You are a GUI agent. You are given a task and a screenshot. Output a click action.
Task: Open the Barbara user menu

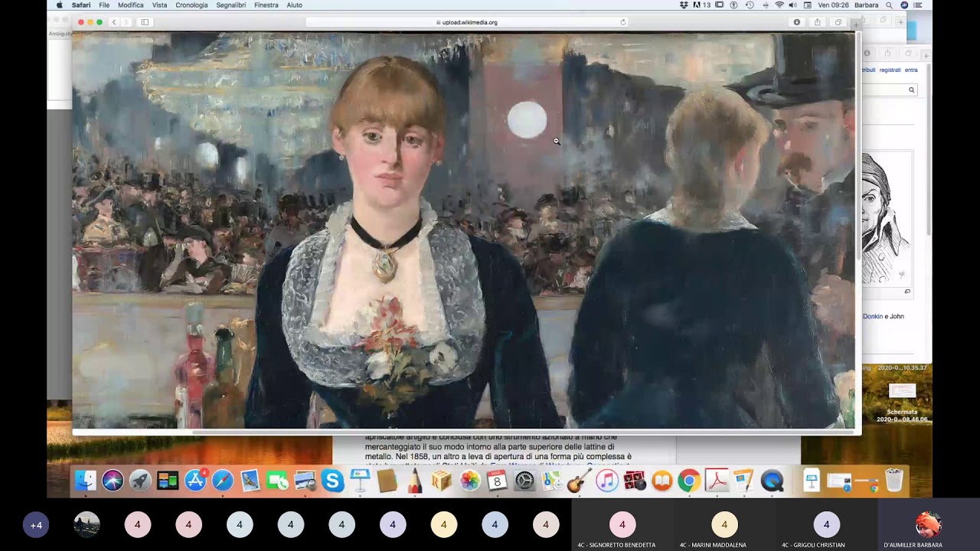tap(867, 5)
